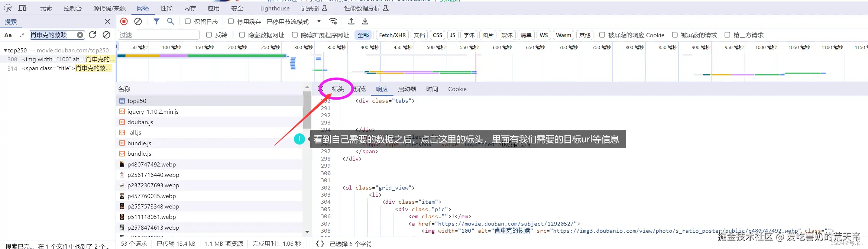Toggle match case Aa option
The image size is (868, 249).
point(8,35)
